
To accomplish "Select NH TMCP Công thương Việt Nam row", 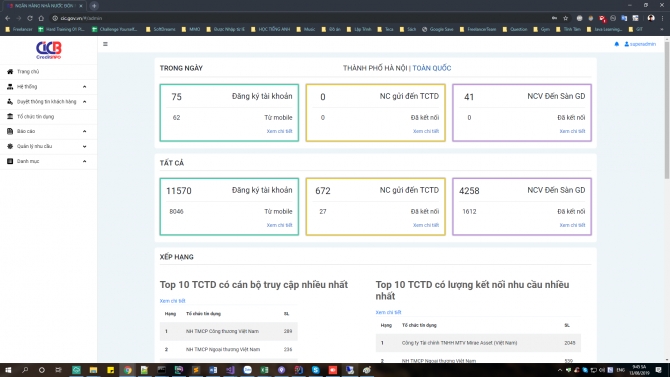I will 229,331.
